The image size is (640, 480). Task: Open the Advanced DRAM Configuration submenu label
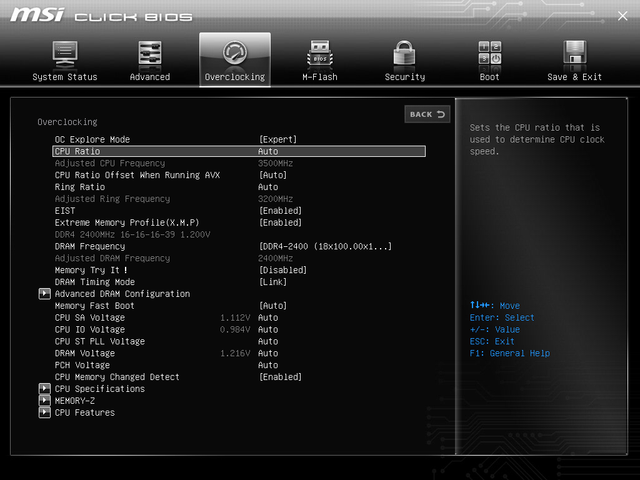click(122, 294)
